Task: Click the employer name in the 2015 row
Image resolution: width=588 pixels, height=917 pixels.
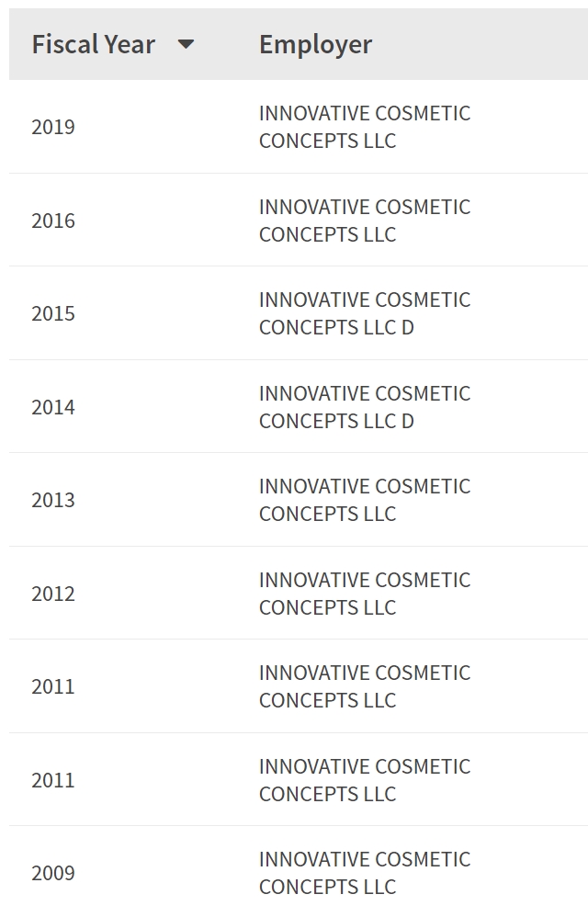Action: click(x=364, y=313)
